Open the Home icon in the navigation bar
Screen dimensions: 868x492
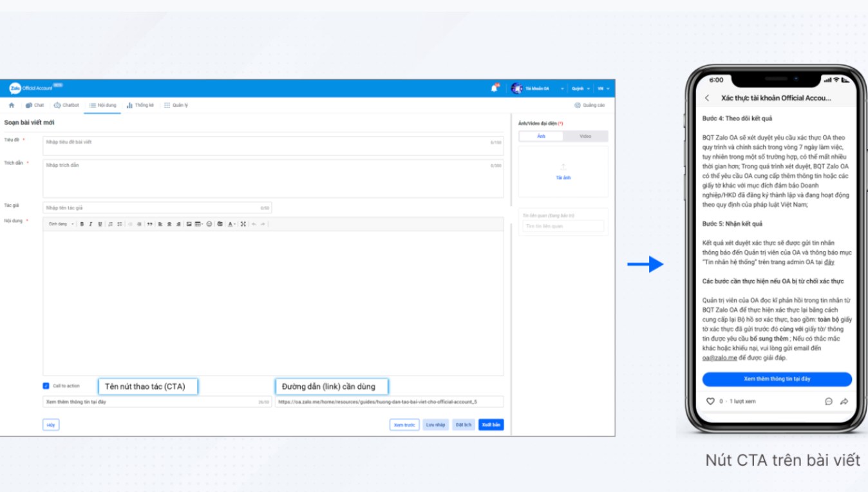pos(12,105)
